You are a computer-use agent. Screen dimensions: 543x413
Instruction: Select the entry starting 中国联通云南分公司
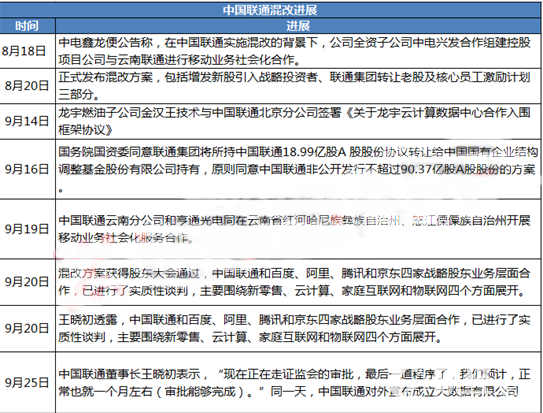click(298, 229)
